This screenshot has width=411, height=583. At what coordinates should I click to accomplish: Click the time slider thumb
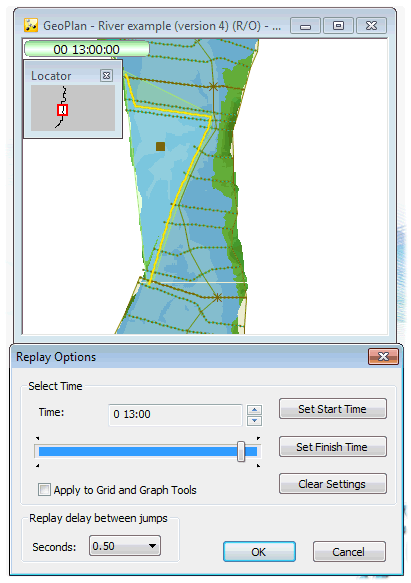click(x=241, y=451)
